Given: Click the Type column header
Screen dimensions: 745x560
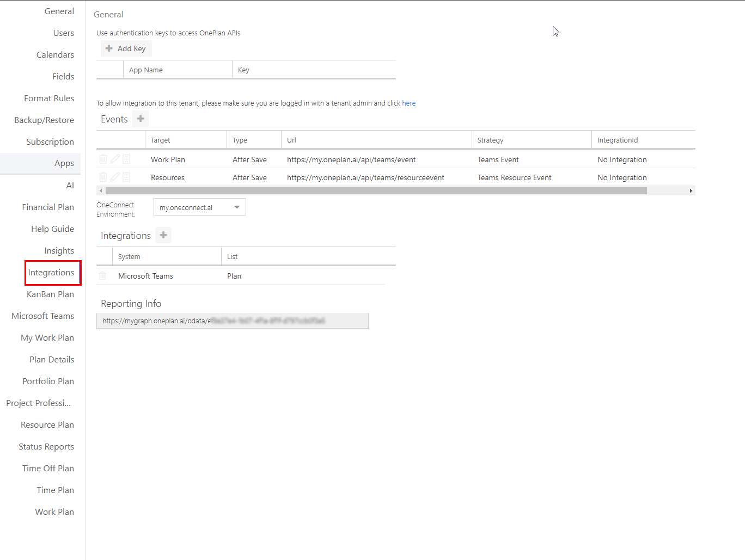Looking at the screenshot, I should point(254,140).
